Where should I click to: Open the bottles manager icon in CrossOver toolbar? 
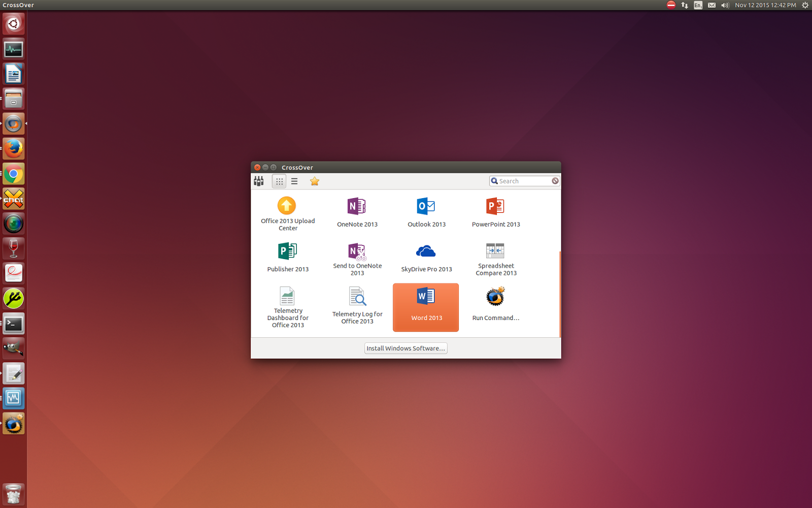coord(259,181)
